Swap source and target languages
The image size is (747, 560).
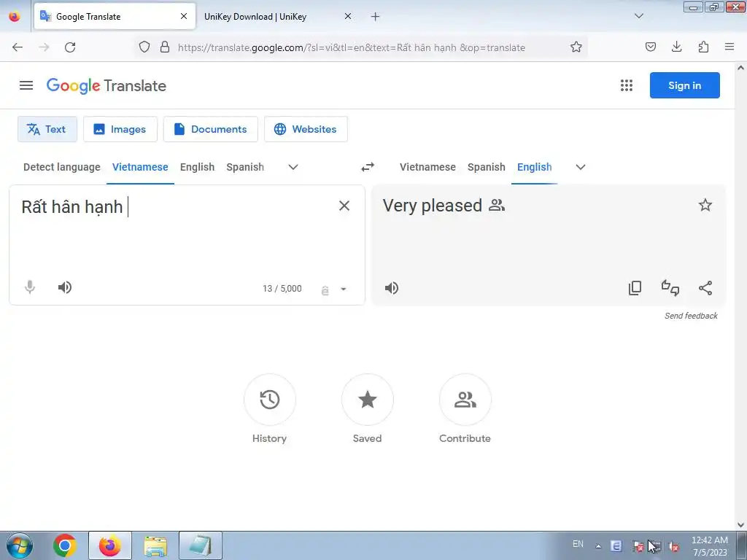pyautogui.click(x=368, y=167)
